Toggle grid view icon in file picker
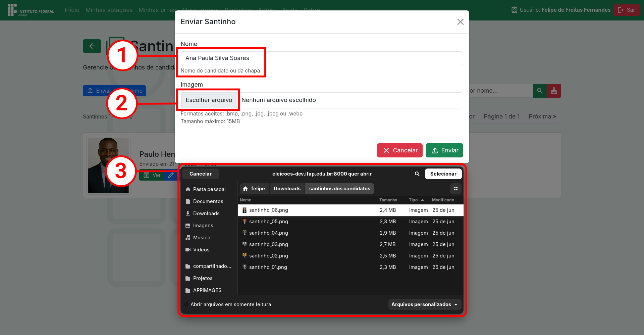The height and width of the screenshot is (335, 644). coord(455,189)
